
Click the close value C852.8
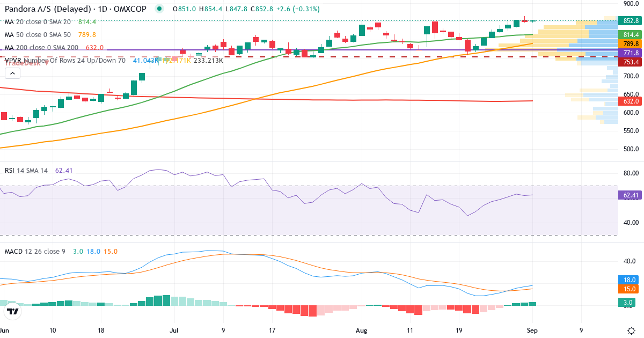click(261, 9)
